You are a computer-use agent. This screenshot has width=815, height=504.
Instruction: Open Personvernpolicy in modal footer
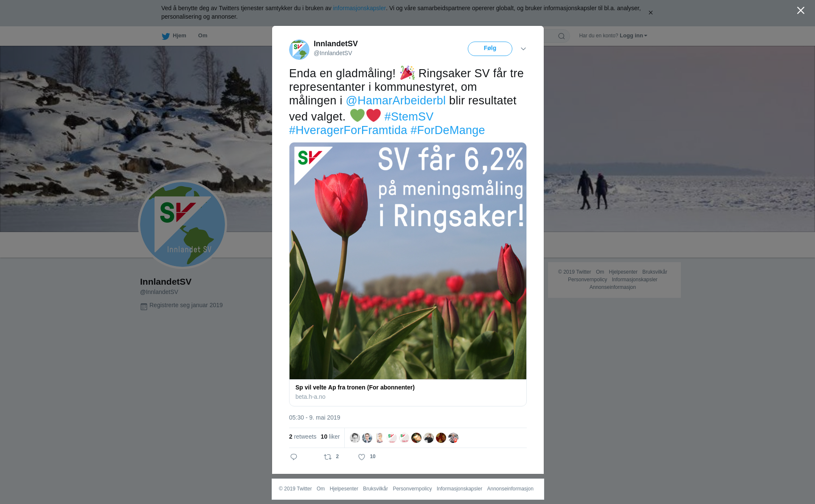click(x=412, y=489)
